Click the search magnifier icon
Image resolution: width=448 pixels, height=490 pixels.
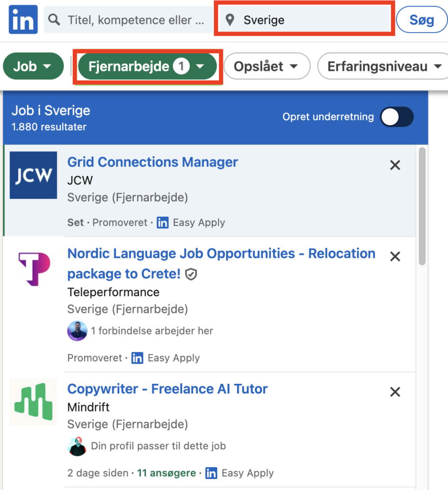click(55, 20)
